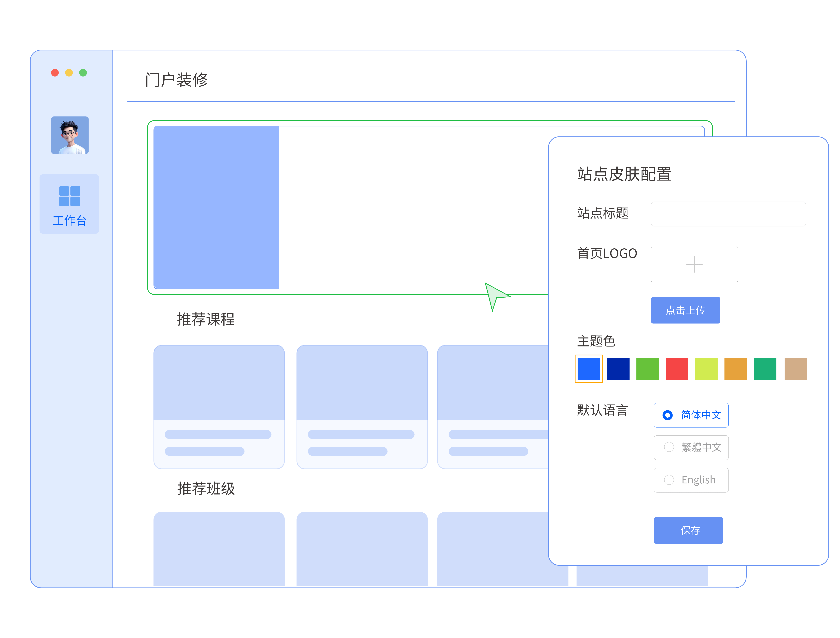
Task: Choose the bright blue theme color
Action: click(589, 369)
